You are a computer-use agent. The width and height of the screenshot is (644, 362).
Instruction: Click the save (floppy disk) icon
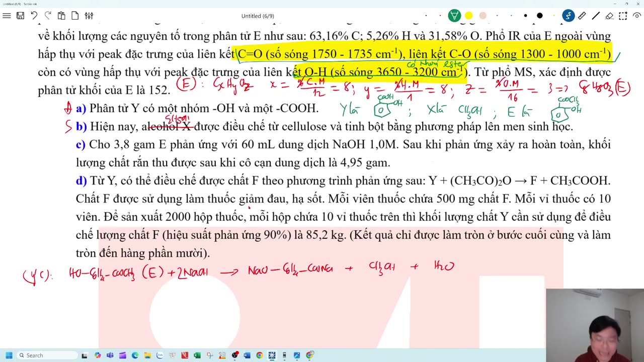coord(20,16)
